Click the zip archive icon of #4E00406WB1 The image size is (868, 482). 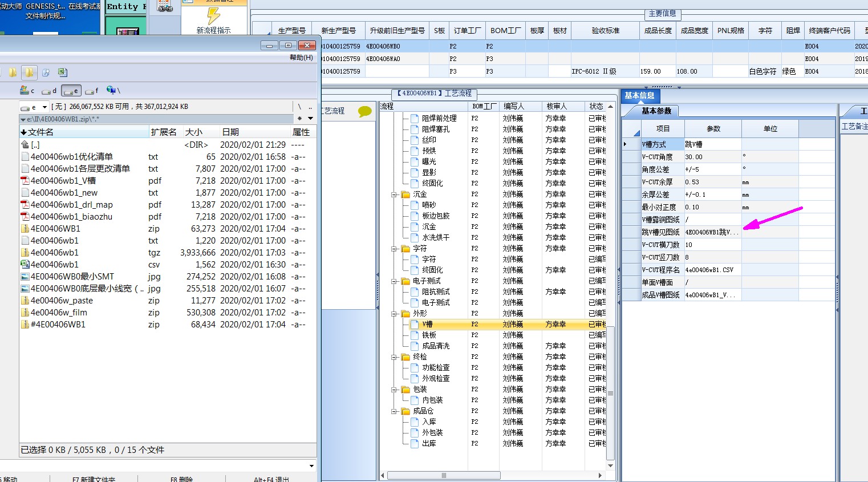click(25, 325)
